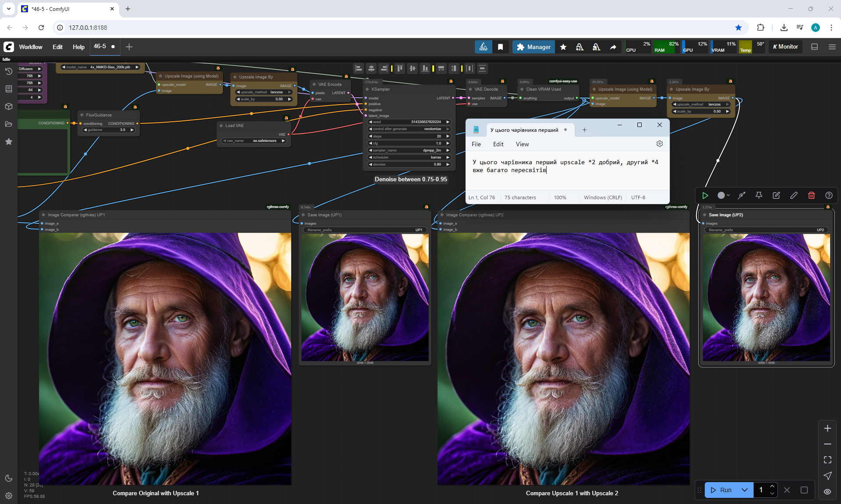Viewport: 841px width, 504px height.
Task: Open node help question mark icon
Action: 829,195
